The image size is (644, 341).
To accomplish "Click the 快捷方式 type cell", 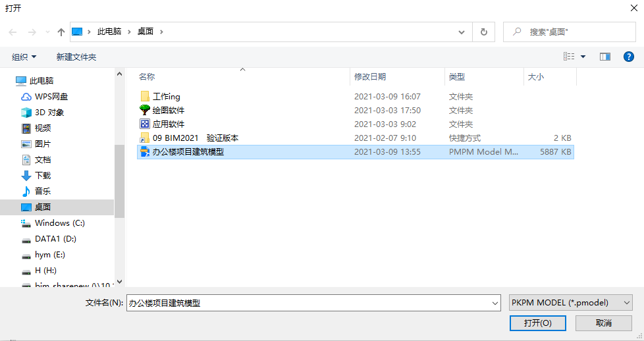I will coord(464,138).
